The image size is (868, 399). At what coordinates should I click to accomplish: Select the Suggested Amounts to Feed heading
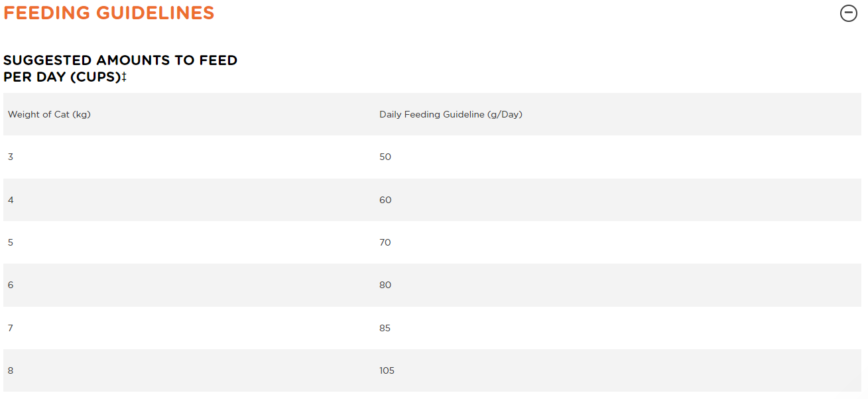[x=120, y=68]
